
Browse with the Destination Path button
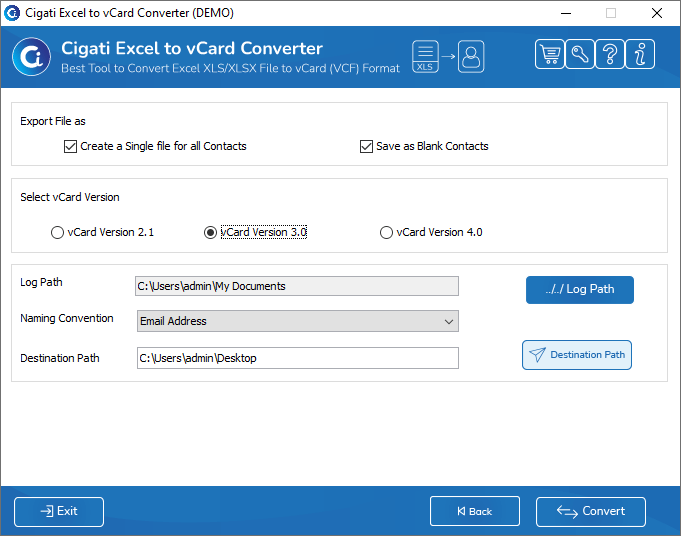(576, 355)
